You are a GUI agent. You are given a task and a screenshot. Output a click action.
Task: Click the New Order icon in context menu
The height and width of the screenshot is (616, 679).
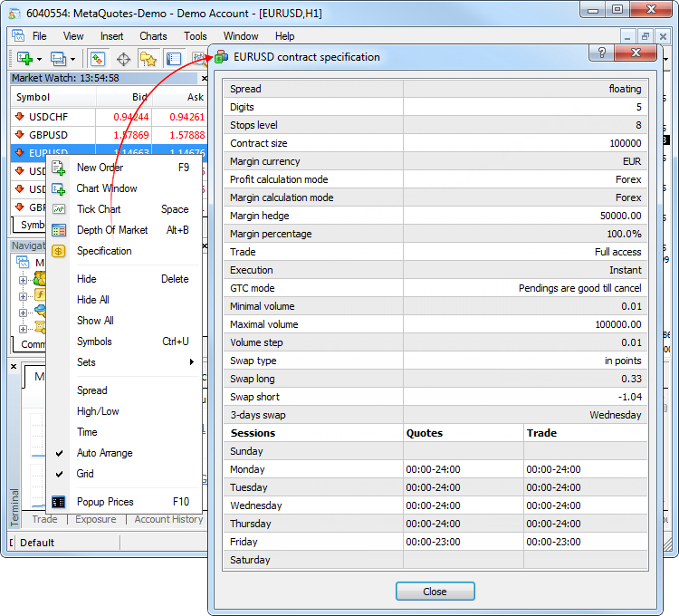click(59, 168)
